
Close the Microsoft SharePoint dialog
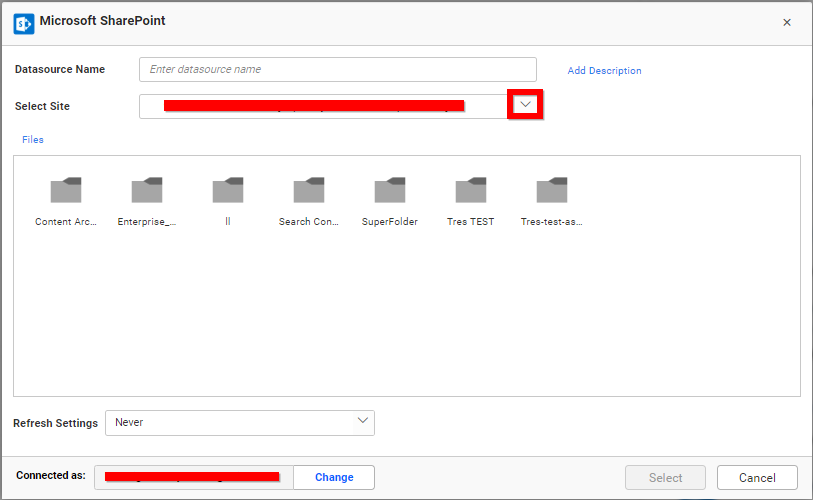[787, 22]
